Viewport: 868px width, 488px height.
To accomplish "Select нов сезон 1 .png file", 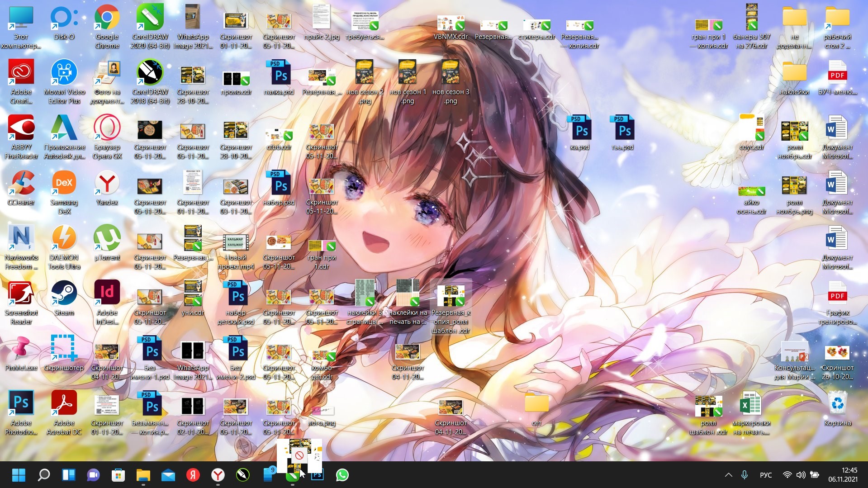I will [x=408, y=82].
